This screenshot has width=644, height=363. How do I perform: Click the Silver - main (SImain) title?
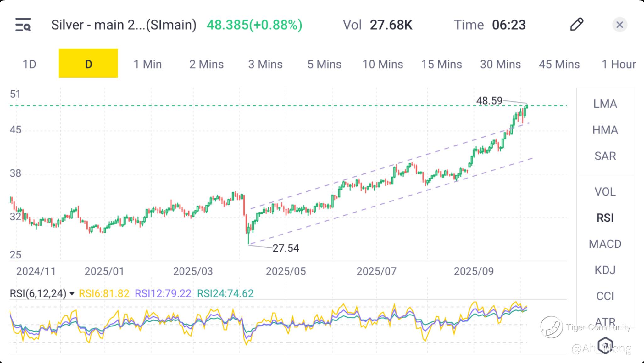click(x=124, y=25)
